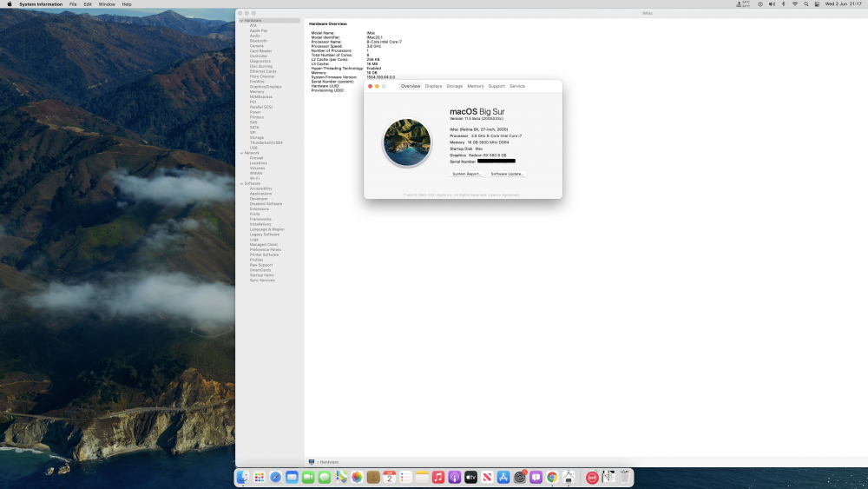Open Spotlight search in menu bar

click(x=806, y=3)
